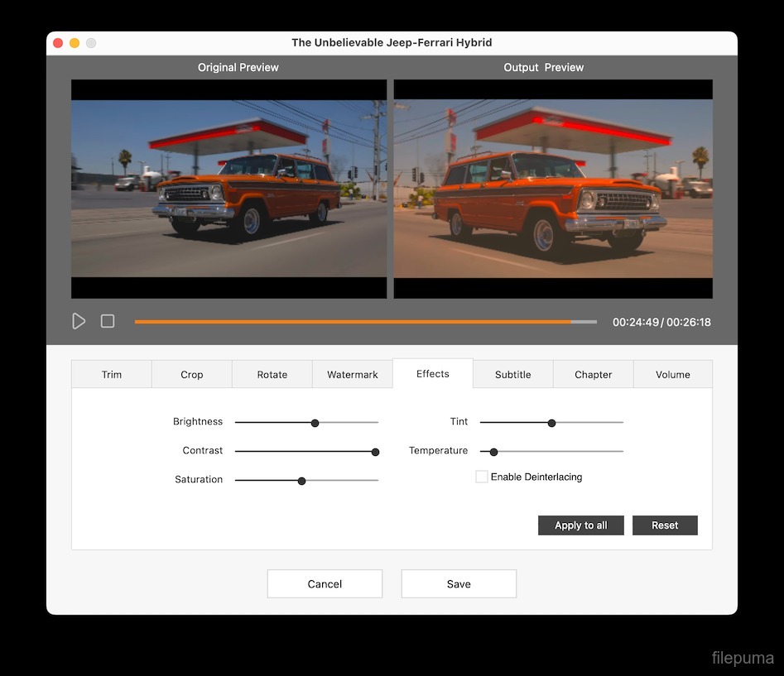Click the Apply to all button
Image resolution: width=784 pixels, height=676 pixels.
point(581,525)
